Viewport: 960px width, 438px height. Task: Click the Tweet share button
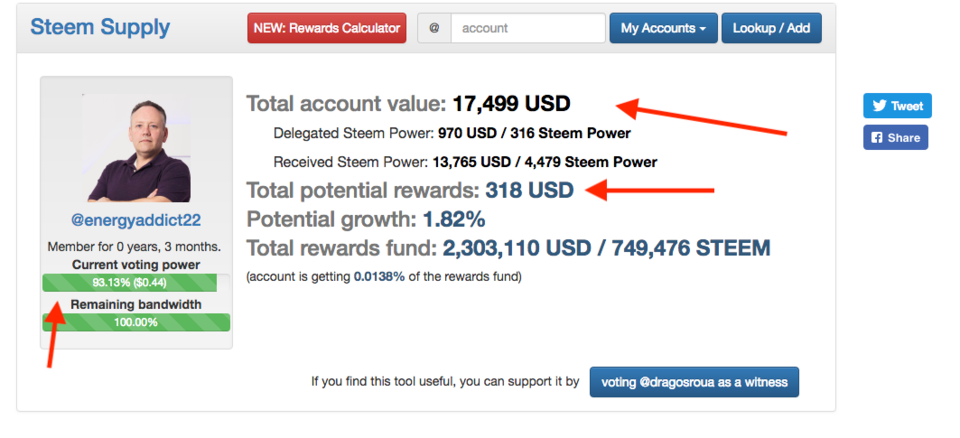898,106
